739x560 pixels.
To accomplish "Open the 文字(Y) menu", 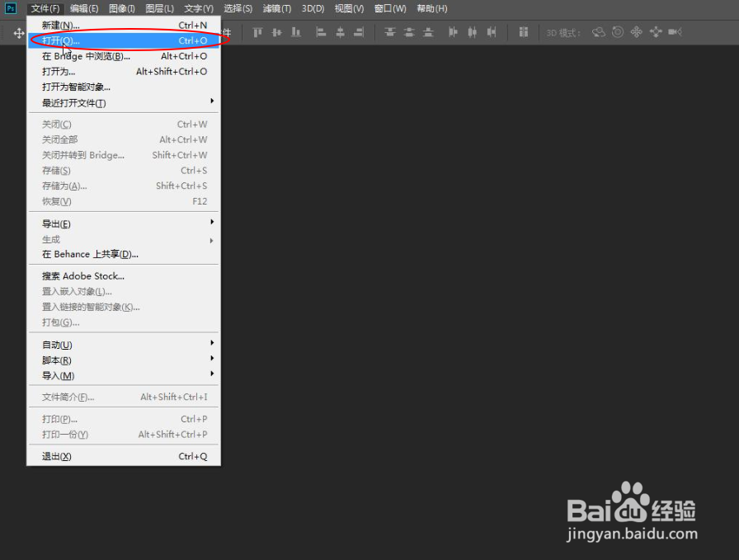I will click(199, 8).
